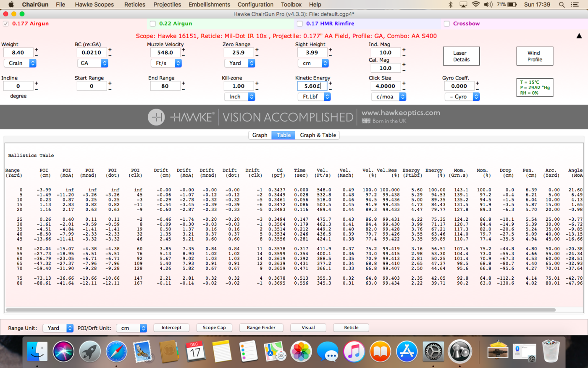Viewport: 588px width, 368px height.
Task: Open Muzzle Velocity Ft/s dropdown
Action: 166,63
